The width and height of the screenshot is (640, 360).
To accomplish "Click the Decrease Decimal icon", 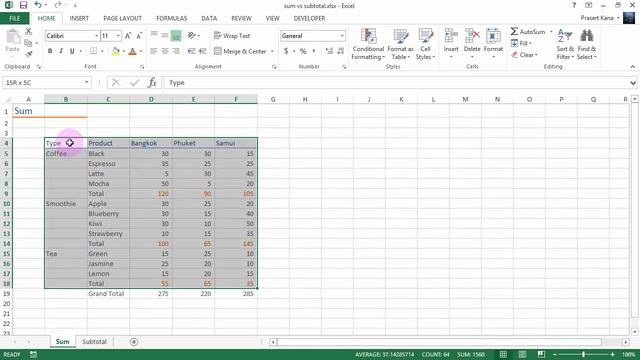I will click(x=341, y=51).
